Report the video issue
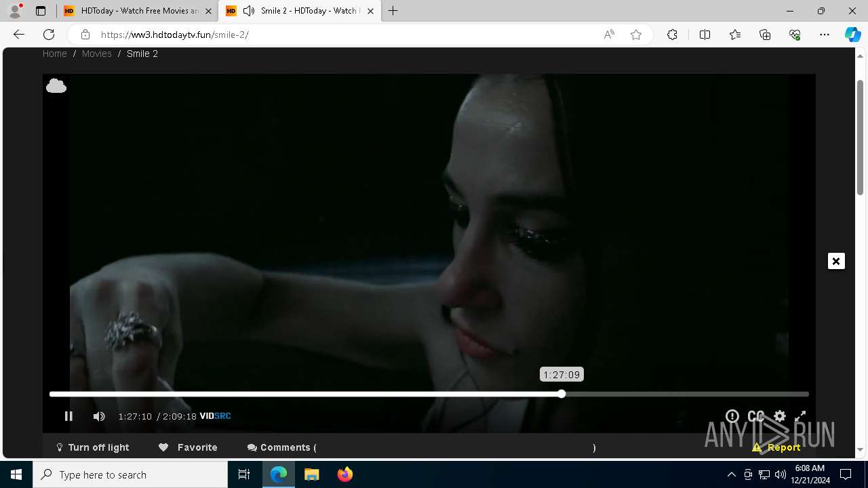 coord(776,447)
